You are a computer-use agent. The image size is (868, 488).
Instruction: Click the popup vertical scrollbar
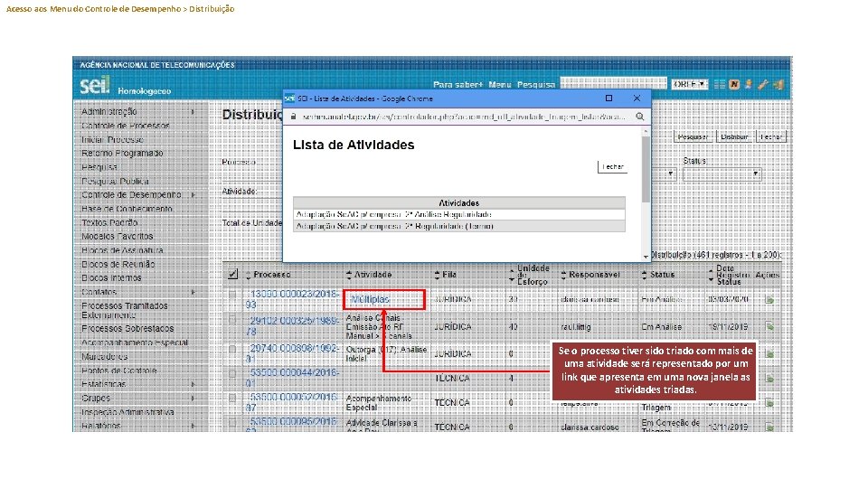point(646,169)
